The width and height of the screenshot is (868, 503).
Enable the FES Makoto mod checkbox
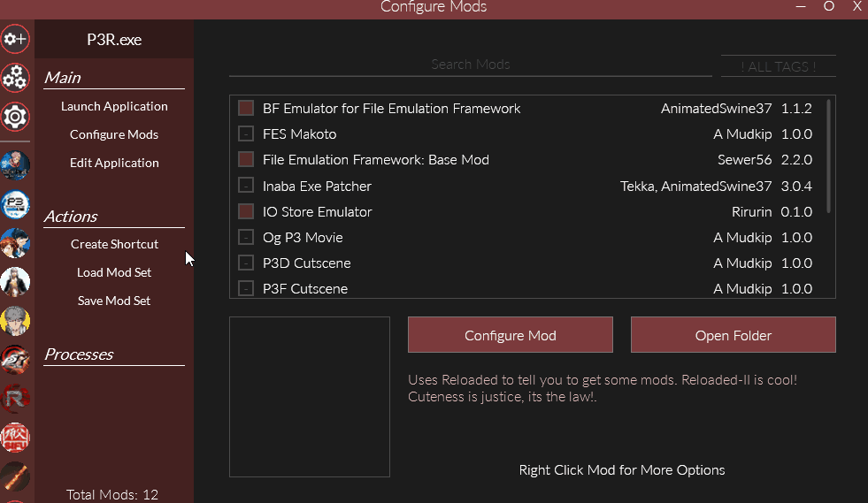[246, 134]
